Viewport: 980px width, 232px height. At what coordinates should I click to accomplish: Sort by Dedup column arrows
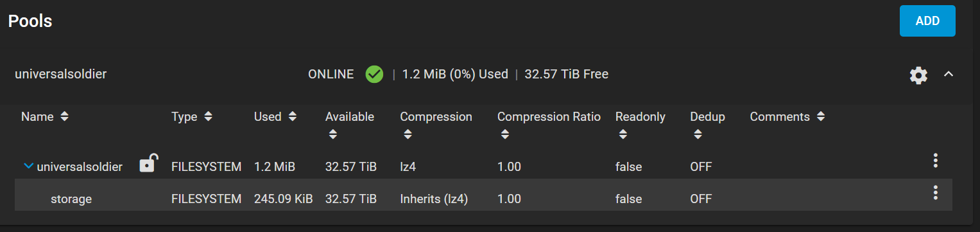[x=698, y=134]
